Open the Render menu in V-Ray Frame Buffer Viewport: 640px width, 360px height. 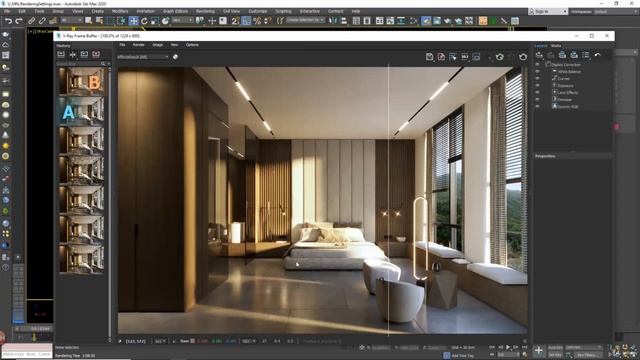point(138,45)
